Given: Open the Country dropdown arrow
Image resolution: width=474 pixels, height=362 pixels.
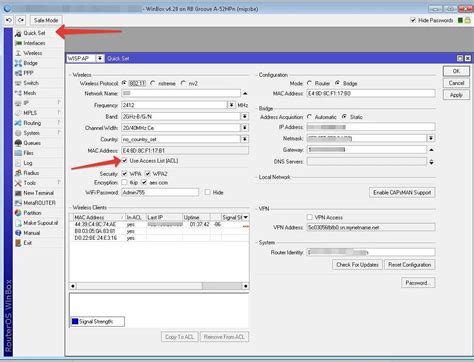Looking at the screenshot, I should click(x=245, y=139).
